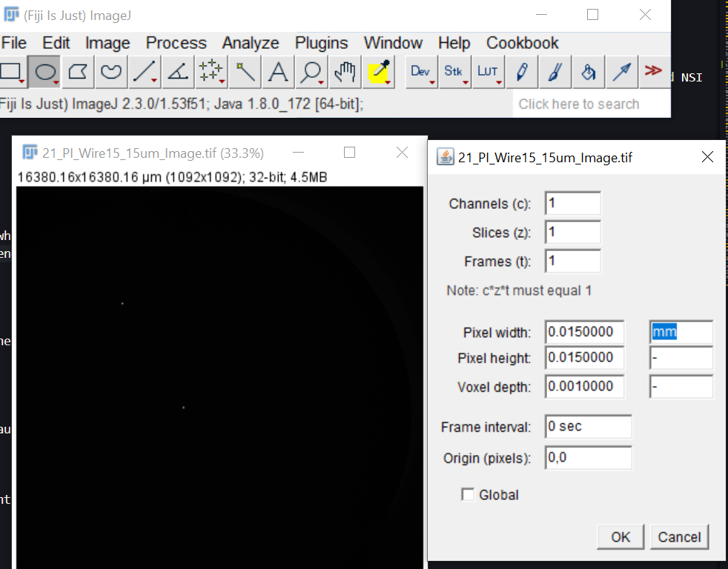Select the Oval selection tool
The width and height of the screenshot is (728, 569).
(44, 72)
